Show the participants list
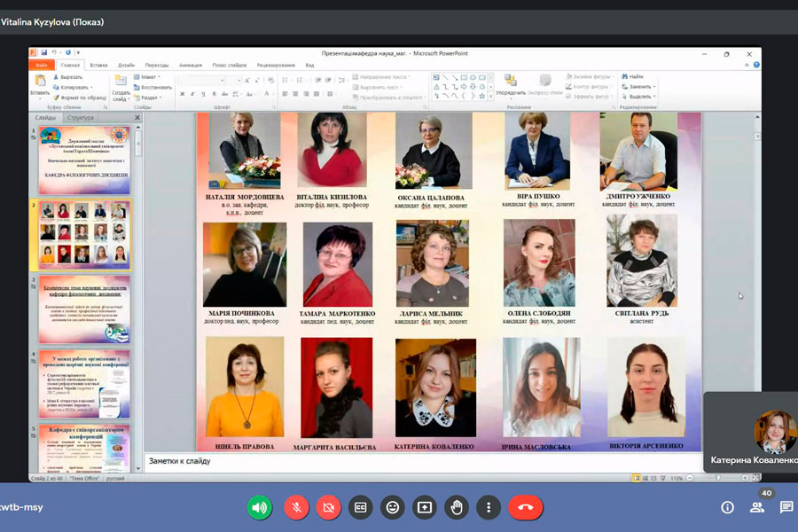The width and height of the screenshot is (798, 532). [x=757, y=507]
